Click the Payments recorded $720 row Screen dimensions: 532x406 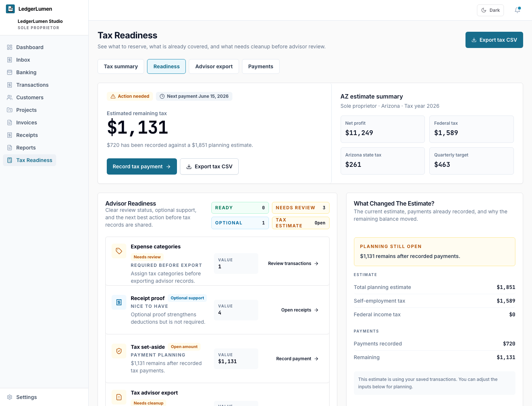click(x=434, y=344)
